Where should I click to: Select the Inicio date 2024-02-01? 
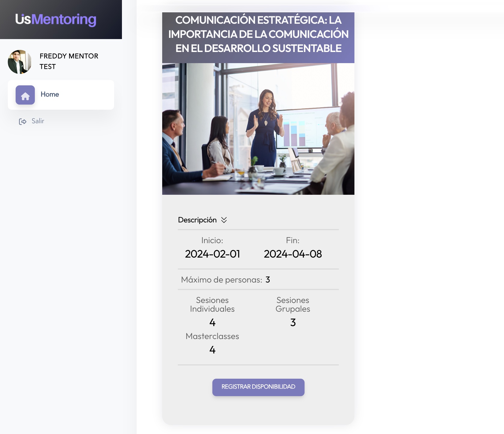pos(213,254)
